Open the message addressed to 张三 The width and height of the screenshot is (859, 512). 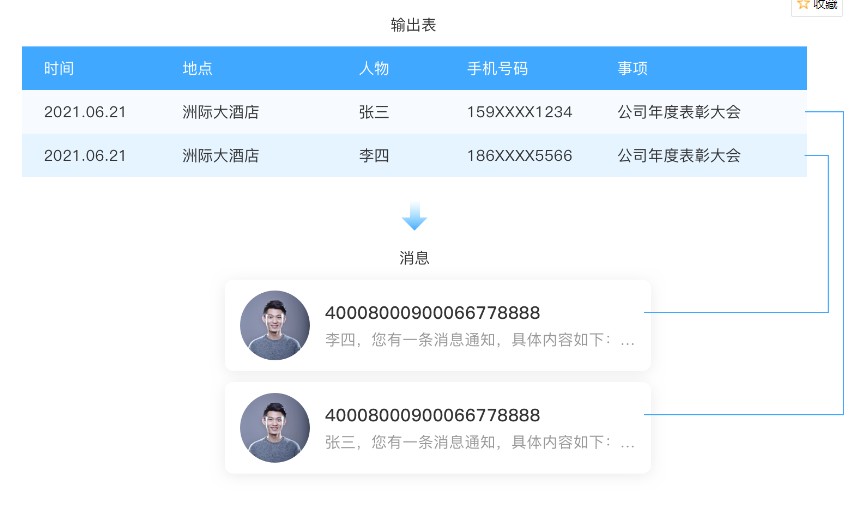click(x=480, y=442)
